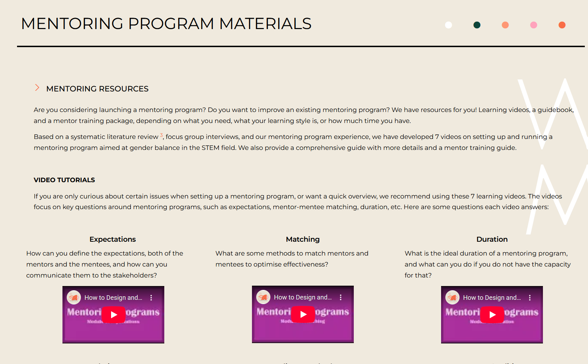Click the channel avatar on the Duration video

point(452,297)
